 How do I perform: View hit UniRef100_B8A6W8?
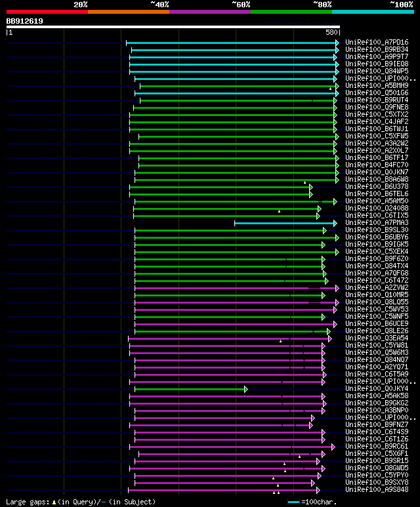(x=377, y=180)
